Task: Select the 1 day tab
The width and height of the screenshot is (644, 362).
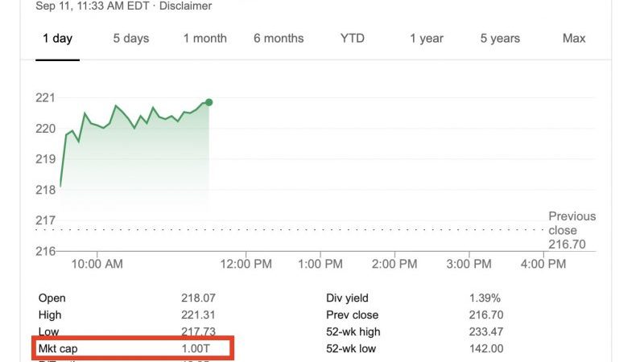Action: pos(57,39)
